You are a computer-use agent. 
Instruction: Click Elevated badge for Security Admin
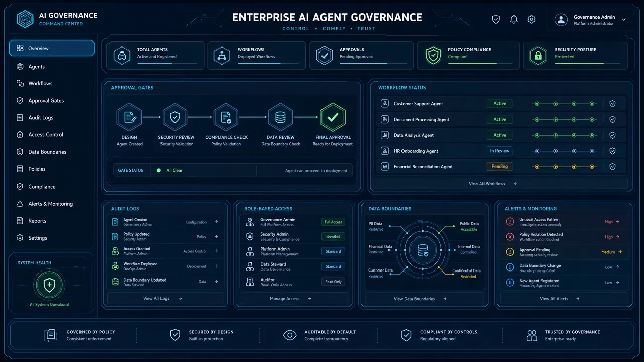click(x=333, y=236)
